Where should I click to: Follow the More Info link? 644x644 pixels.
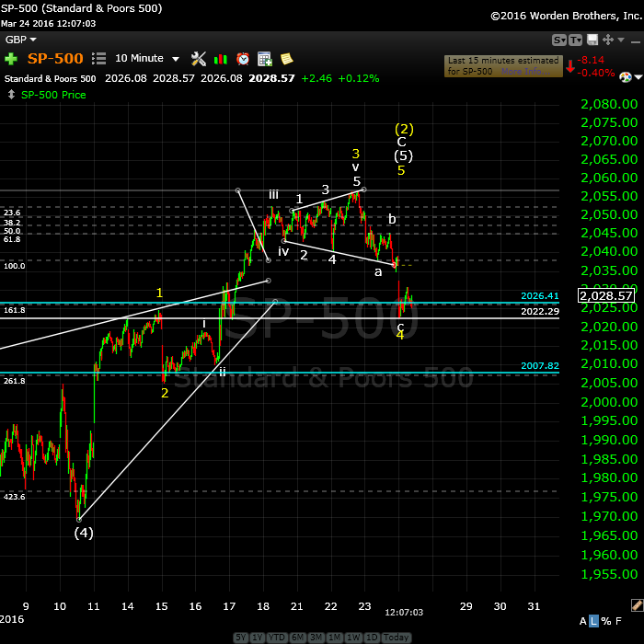(525, 72)
